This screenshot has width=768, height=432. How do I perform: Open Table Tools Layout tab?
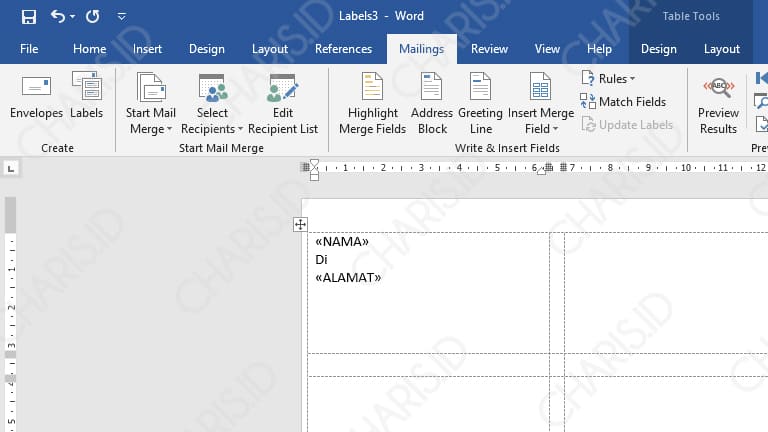point(721,49)
